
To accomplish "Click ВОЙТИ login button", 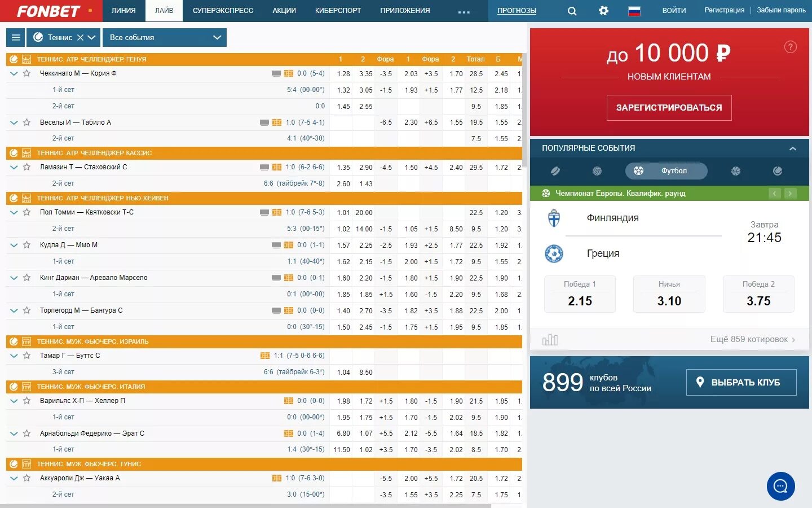I will [x=674, y=11].
